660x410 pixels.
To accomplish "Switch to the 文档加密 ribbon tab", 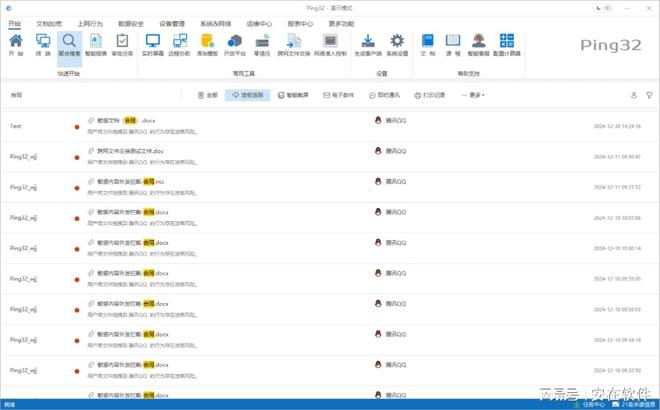I will (x=48, y=21).
